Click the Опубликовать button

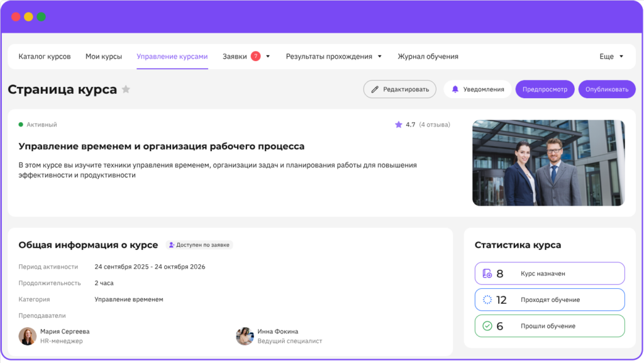[607, 89]
